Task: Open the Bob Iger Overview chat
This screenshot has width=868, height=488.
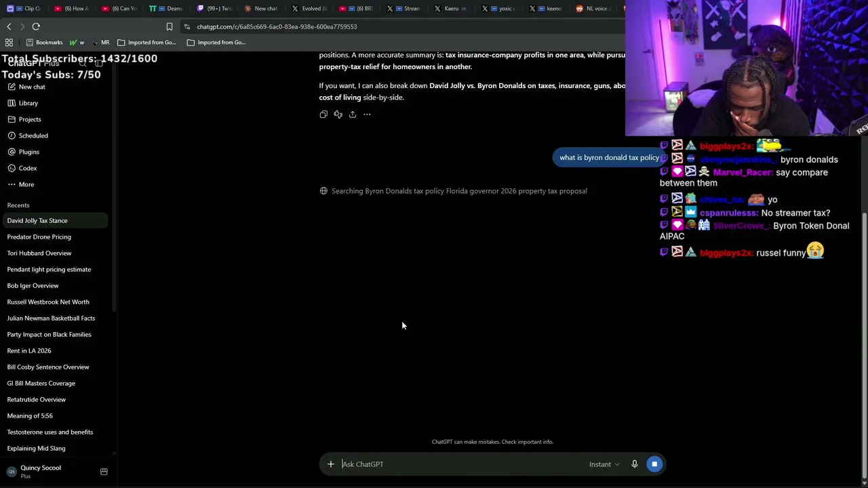Action: 54,285
